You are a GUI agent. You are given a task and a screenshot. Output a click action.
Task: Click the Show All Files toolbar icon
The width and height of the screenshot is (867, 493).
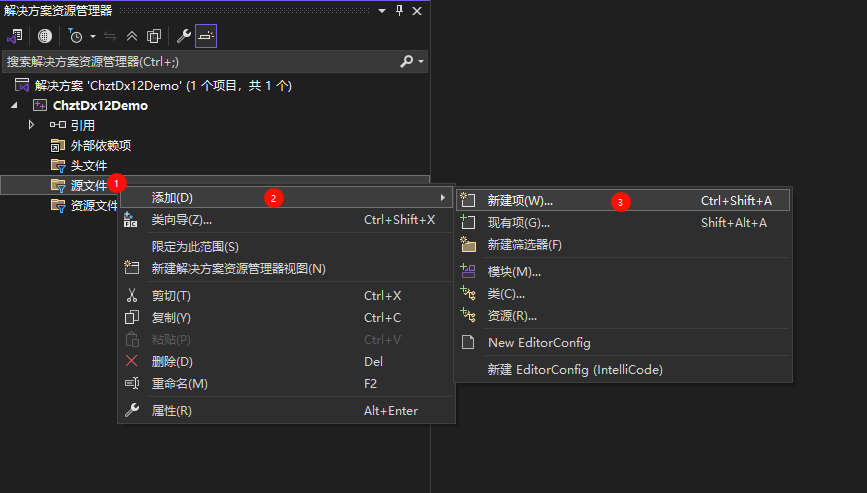tap(154, 36)
